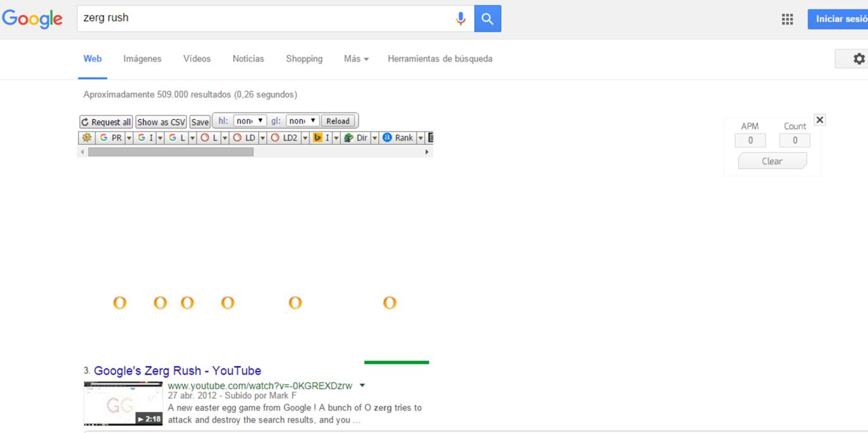This screenshot has height=433, width=868.
Task: Open the YouTube video thumbnail
Action: (123, 403)
